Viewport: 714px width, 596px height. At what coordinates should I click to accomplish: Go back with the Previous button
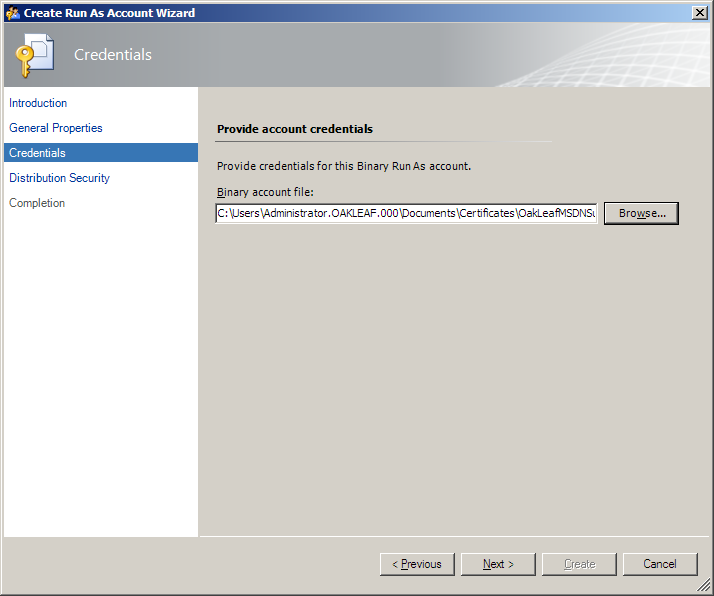pos(417,564)
